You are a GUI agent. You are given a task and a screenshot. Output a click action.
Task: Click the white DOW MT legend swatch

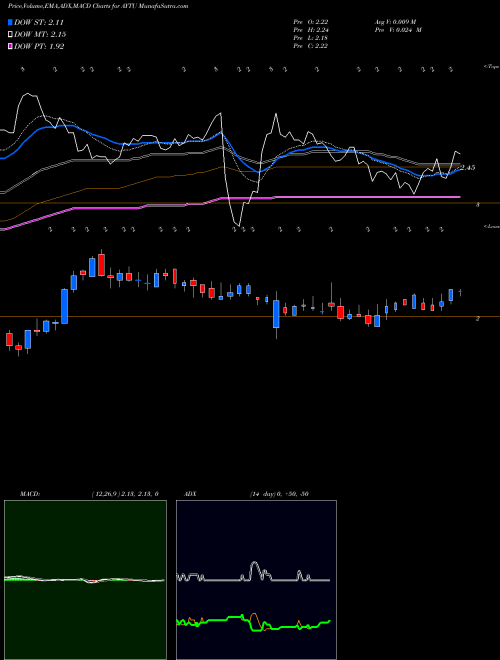click(10, 35)
